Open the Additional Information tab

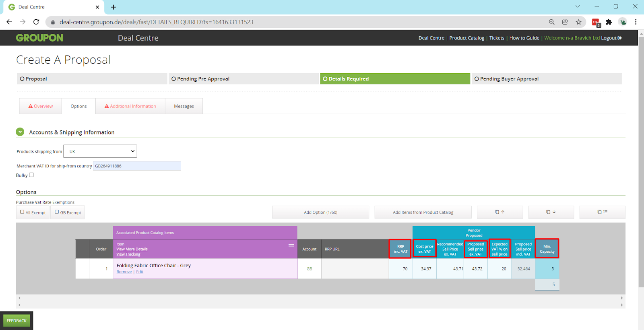(130, 106)
